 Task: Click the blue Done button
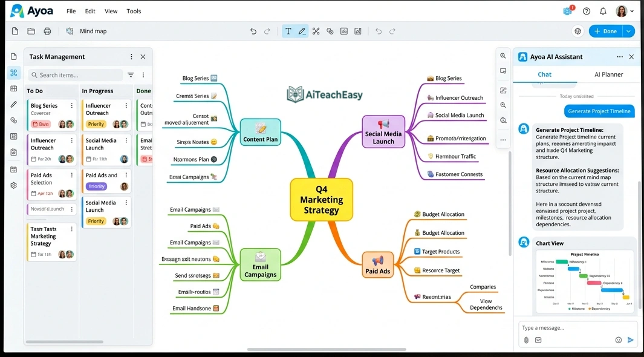[x=606, y=31]
